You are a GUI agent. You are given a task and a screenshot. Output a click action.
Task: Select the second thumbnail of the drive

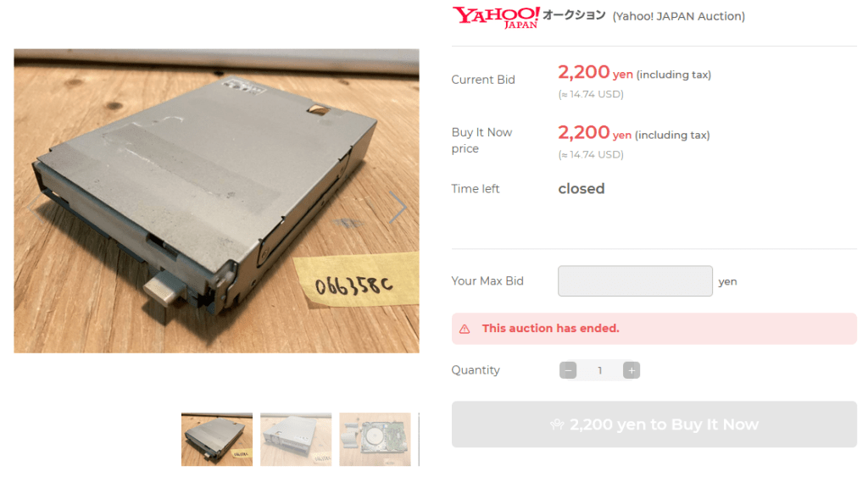296,440
